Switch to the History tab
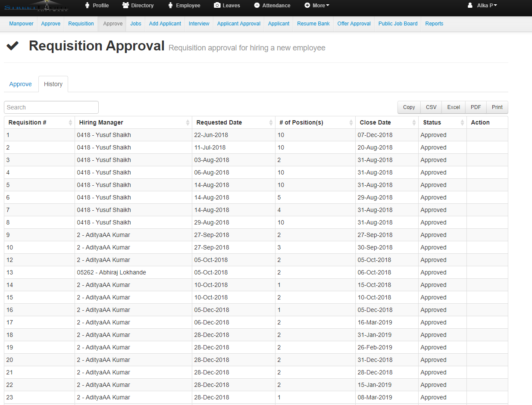This screenshot has height=405, width=532. tap(53, 84)
